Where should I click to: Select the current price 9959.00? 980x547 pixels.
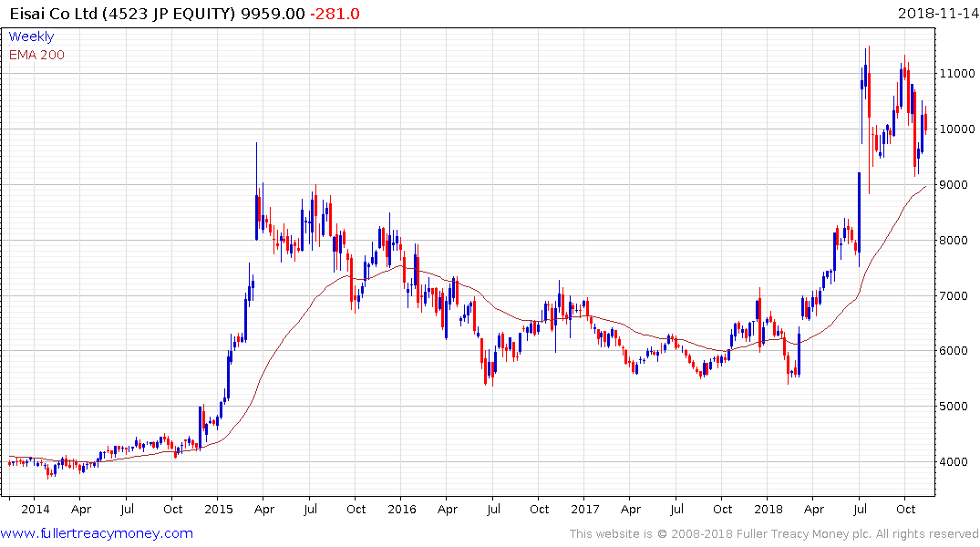click(273, 14)
